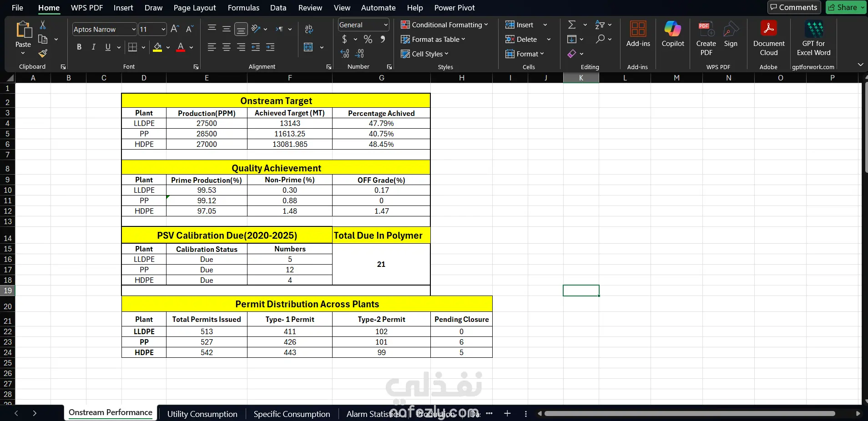The image size is (868, 421).
Task: Switch to Specific Consumption sheet
Action: coord(292,414)
